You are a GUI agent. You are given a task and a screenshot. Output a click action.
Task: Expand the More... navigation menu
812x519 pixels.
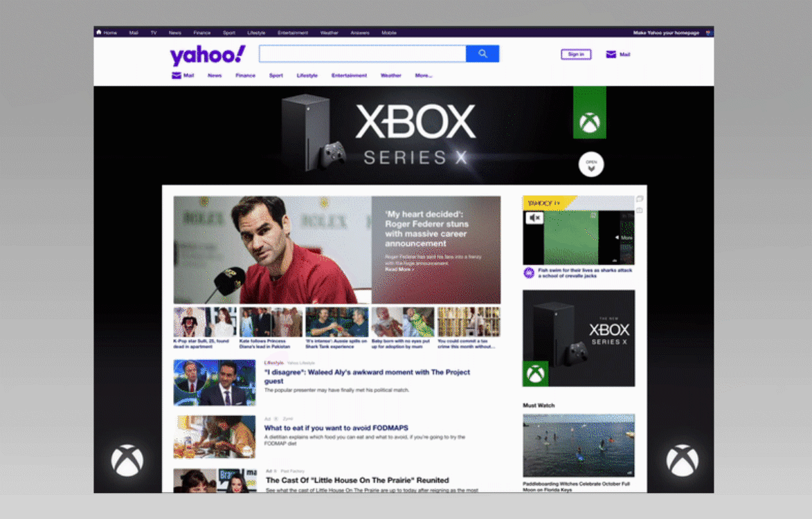424,75
